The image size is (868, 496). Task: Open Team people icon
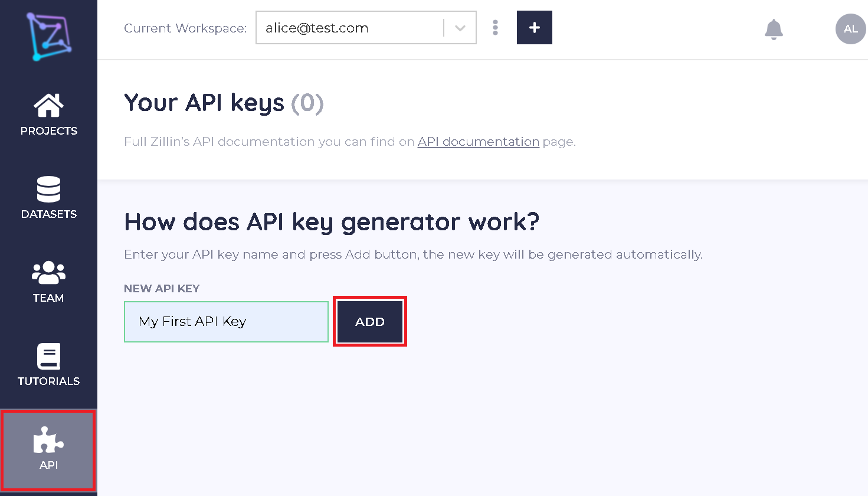point(48,273)
